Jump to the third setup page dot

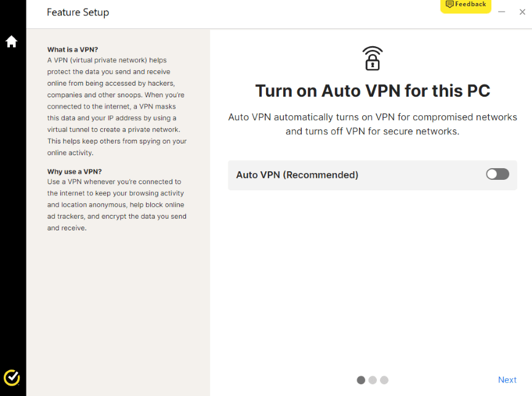(x=384, y=380)
